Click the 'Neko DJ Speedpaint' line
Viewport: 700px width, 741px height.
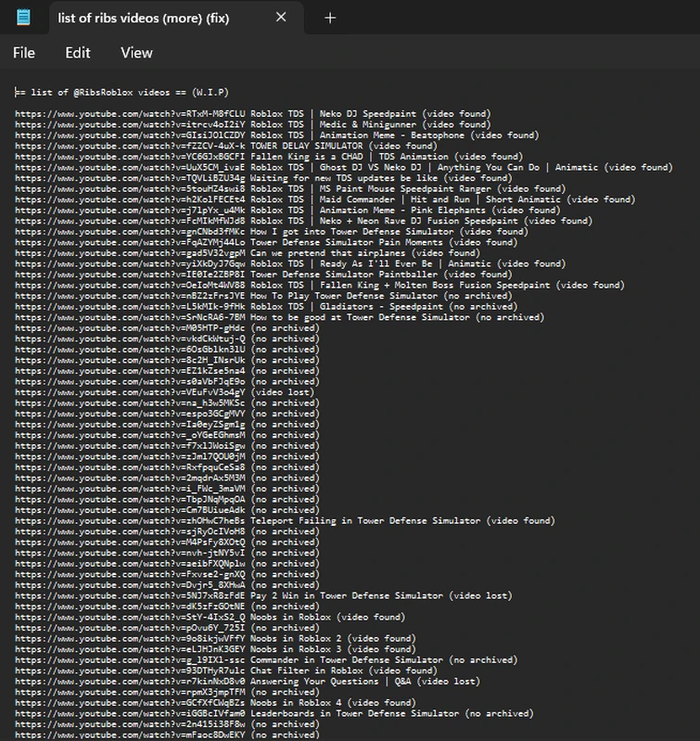click(x=253, y=114)
